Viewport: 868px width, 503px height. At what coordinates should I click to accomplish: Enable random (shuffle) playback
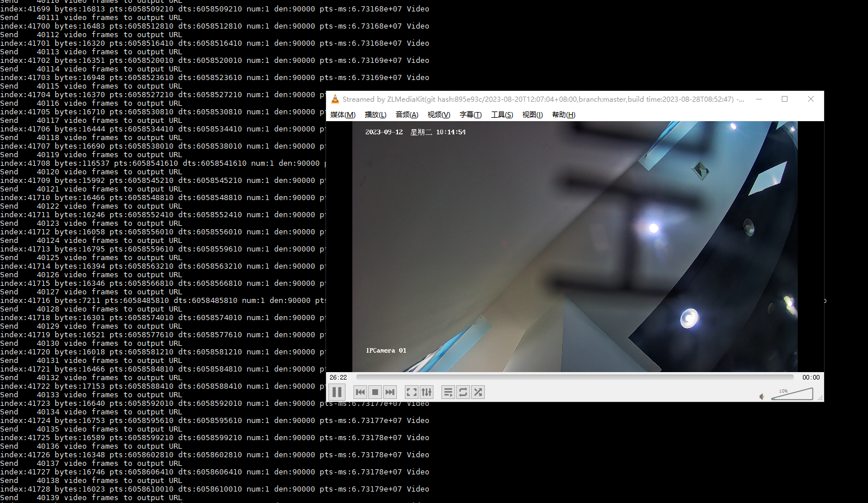tap(478, 392)
